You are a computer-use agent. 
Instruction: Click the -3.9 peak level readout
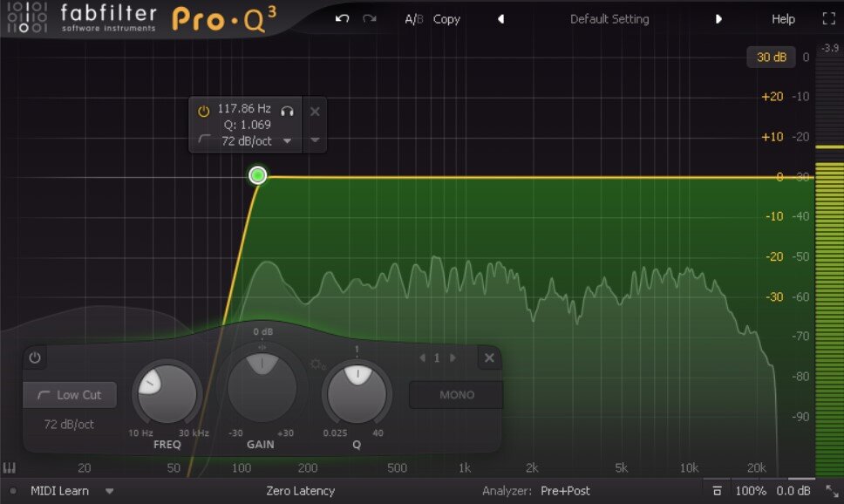click(829, 48)
